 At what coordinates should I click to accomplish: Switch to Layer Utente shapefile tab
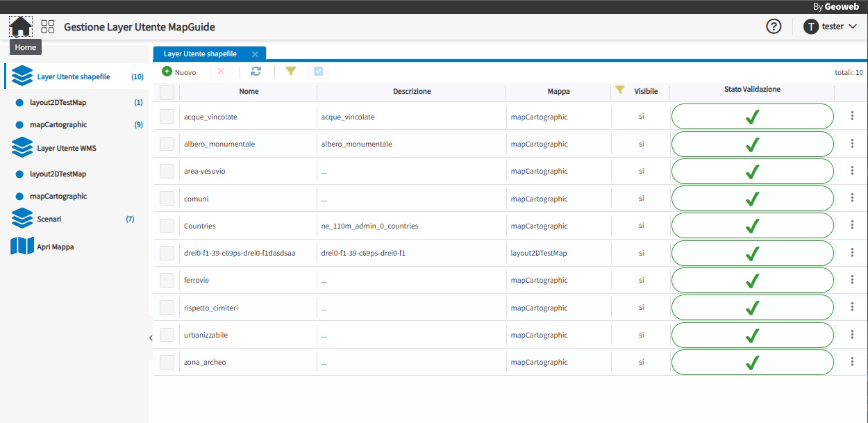pos(200,53)
